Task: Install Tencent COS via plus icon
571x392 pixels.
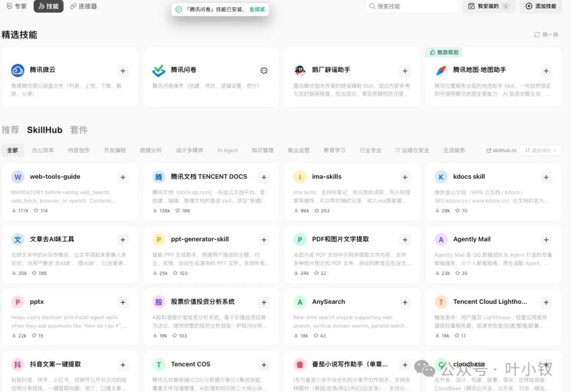Action: [x=264, y=365]
